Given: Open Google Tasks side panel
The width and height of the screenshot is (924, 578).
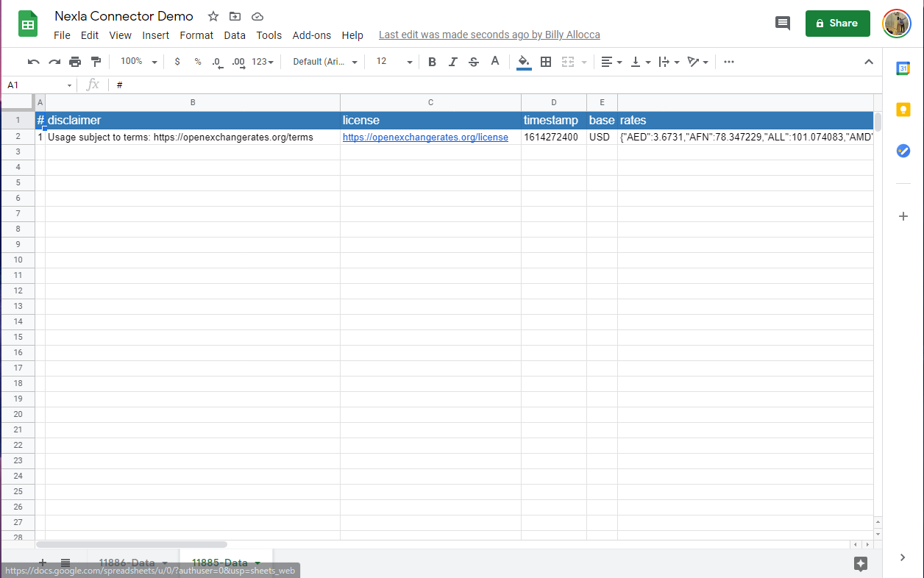Looking at the screenshot, I should 903,151.
